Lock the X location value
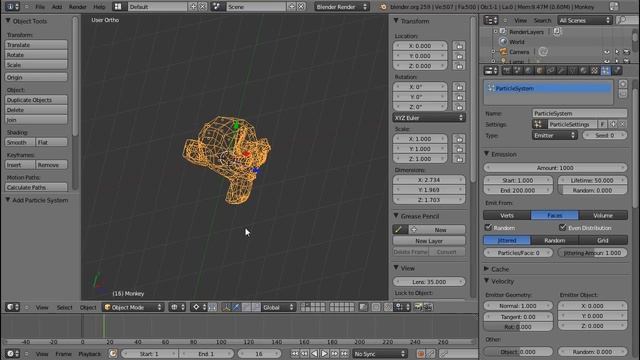The height and width of the screenshot is (360, 640). click(459, 46)
